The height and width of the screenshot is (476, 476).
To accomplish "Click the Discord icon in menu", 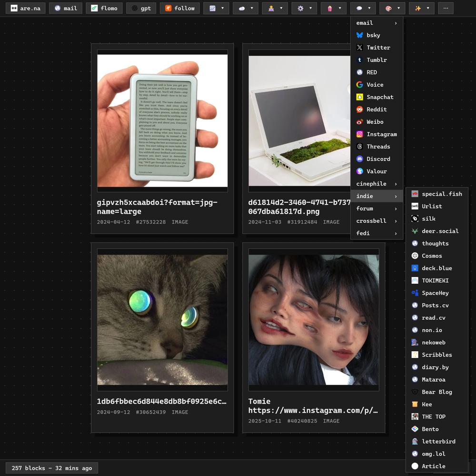I will click(x=360, y=159).
